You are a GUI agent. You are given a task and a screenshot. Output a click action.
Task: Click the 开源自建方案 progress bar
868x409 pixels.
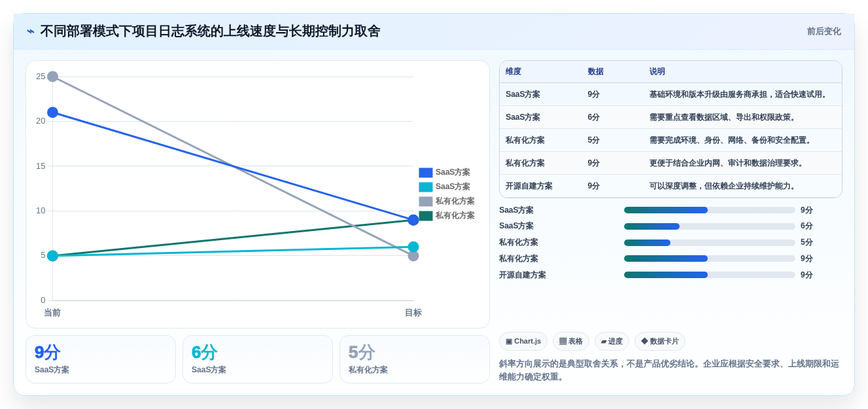710,275
